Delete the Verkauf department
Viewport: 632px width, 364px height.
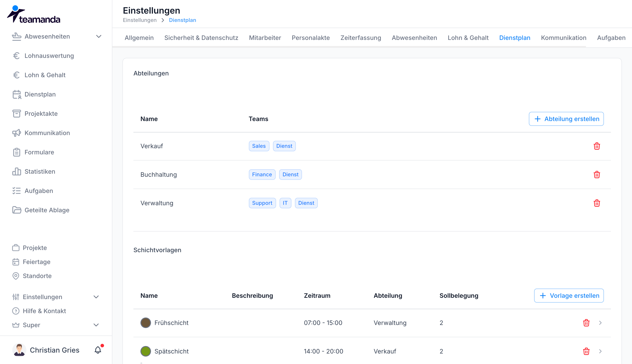tap(597, 146)
